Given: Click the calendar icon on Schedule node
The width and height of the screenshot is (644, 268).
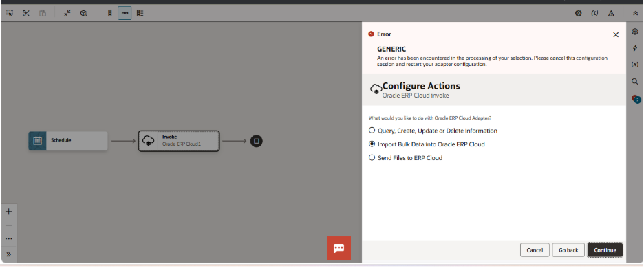Looking at the screenshot, I should point(37,141).
